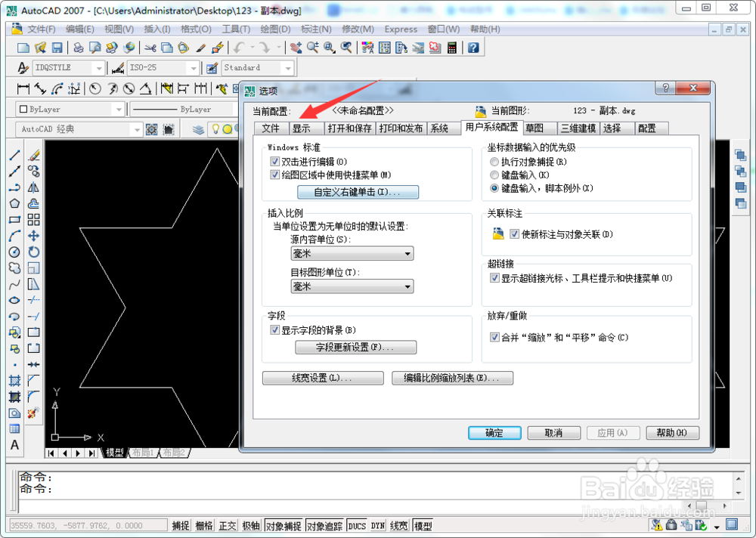Open the undo history dropdown arrow
This screenshot has height=538, width=756.
tap(253, 48)
